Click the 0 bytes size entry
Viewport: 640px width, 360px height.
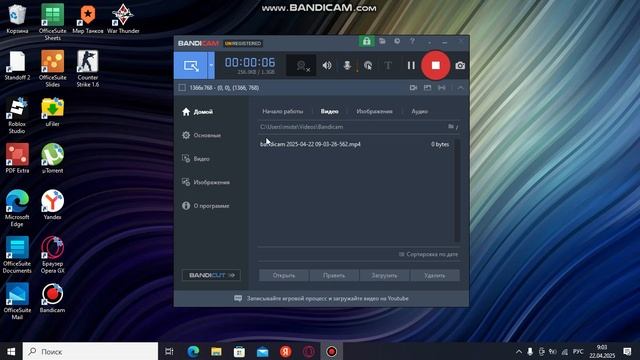click(440, 144)
